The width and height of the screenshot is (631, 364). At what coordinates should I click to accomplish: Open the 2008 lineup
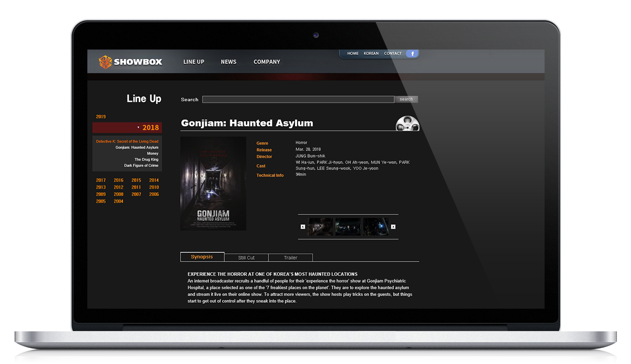pyautogui.click(x=118, y=195)
